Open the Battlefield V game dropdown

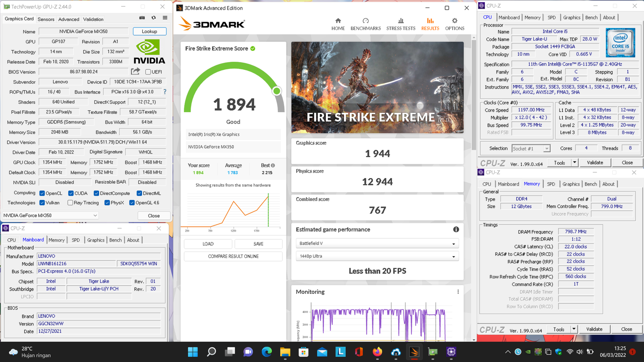(377, 243)
